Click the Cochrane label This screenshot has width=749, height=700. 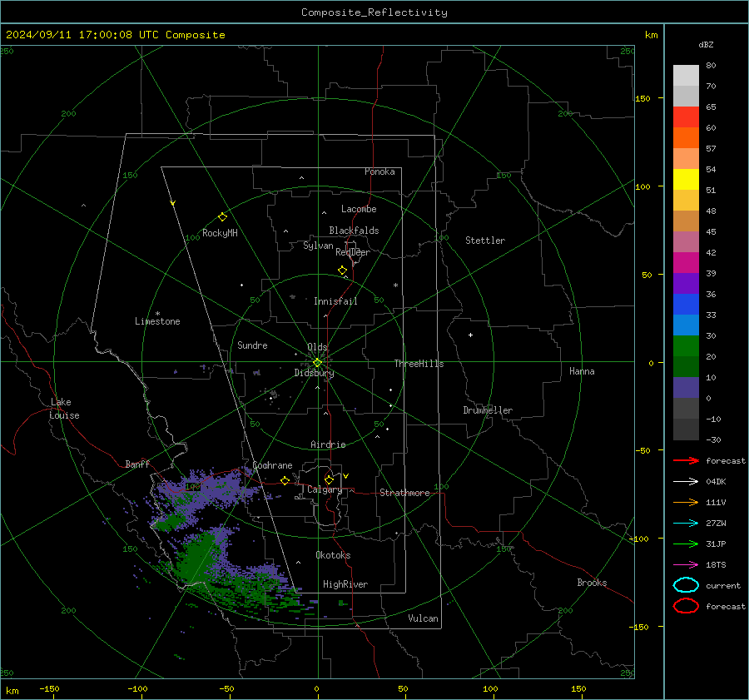pyautogui.click(x=272, y=465)
